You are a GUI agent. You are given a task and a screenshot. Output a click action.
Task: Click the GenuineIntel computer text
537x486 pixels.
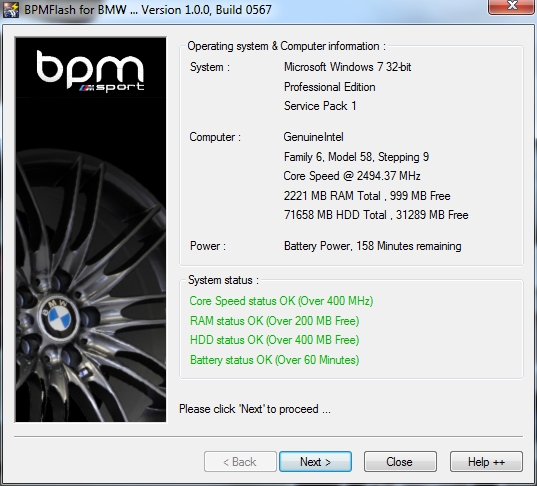(x=313, y=137)
